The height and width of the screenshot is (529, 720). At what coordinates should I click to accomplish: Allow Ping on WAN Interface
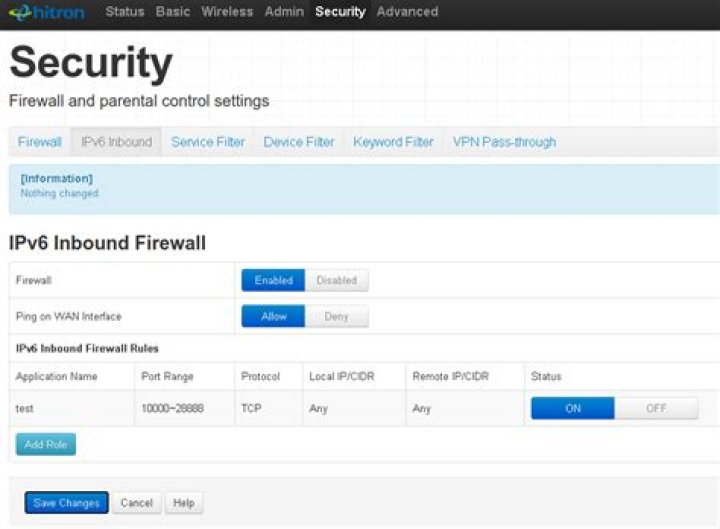click(273, 316)
